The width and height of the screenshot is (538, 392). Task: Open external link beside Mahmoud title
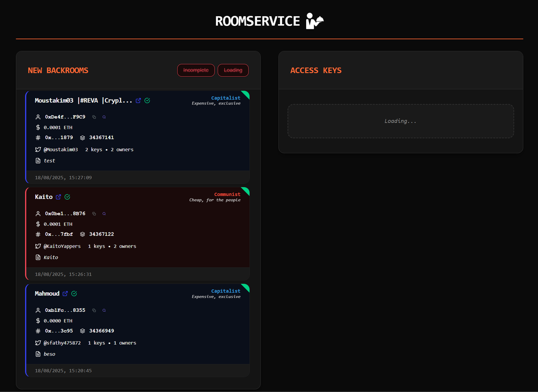pyautogui.click(x=65, y=293)
